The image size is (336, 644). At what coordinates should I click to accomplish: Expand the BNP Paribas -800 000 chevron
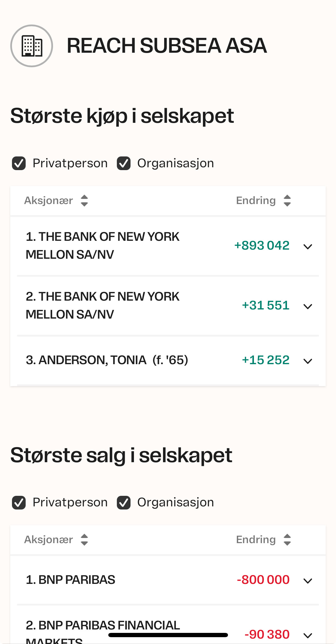[x=308, y=580]
